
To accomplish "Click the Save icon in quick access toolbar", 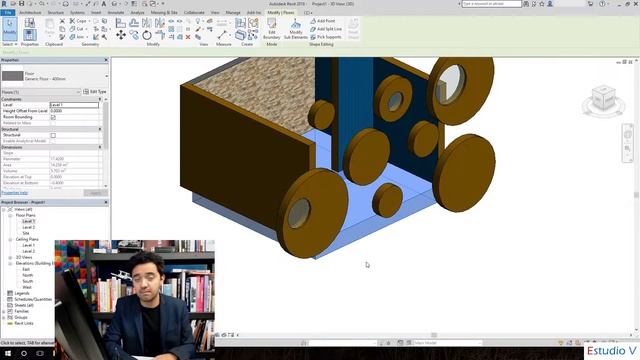I will pyautogui.click(x=22, y=4).
